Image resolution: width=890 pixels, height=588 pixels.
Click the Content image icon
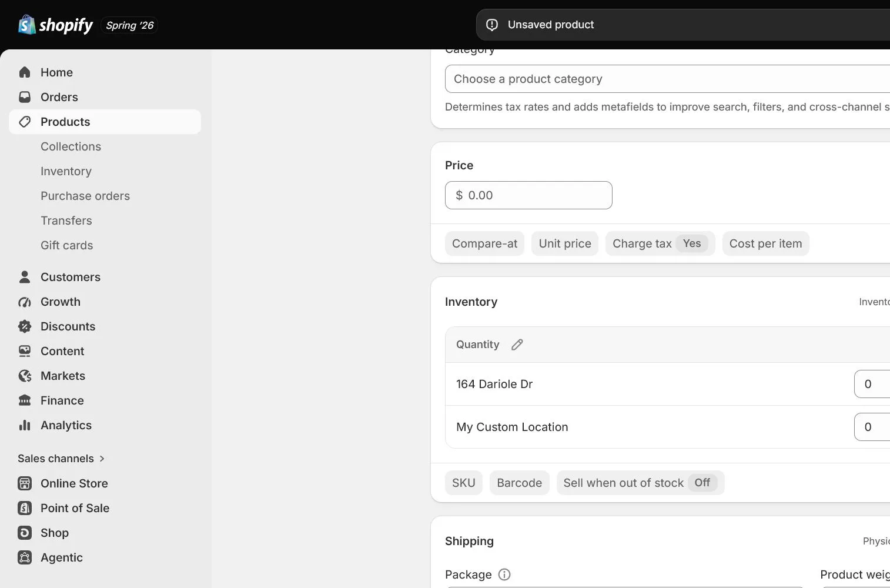(x=25, y=351)
